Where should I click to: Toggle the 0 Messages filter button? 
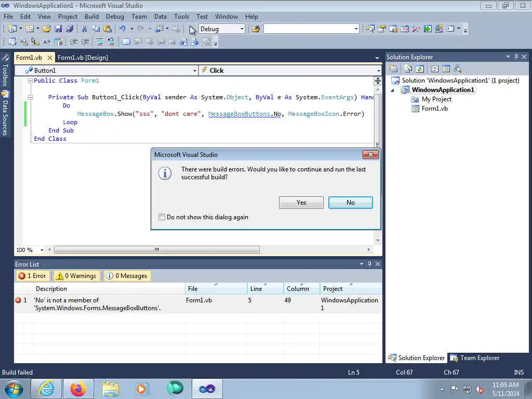tap(127, 276)
